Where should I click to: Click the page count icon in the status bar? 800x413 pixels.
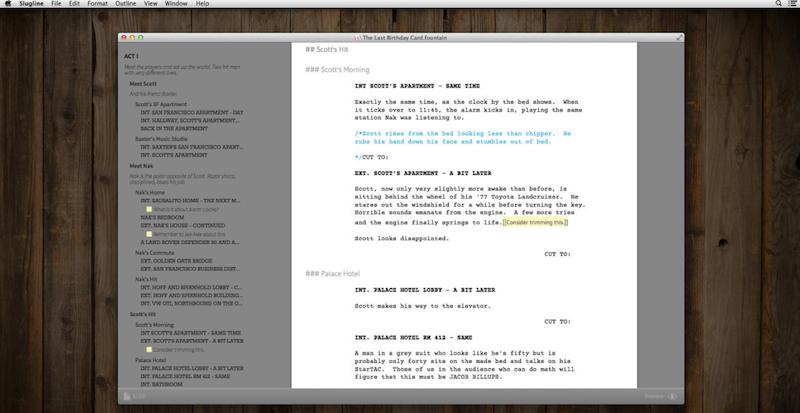(127, 396)
